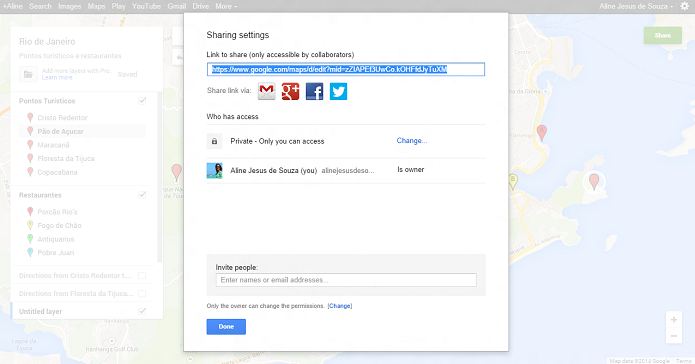
Task: Click the folder icon under map title
Action: click(x=28, y=74)
